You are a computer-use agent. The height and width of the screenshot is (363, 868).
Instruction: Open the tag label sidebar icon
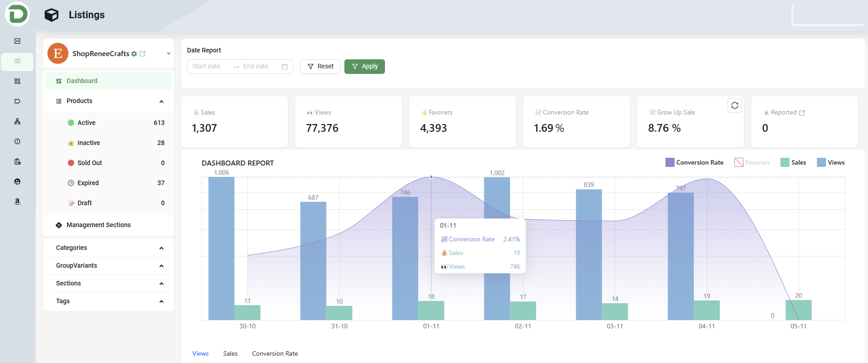click(17, 101)
